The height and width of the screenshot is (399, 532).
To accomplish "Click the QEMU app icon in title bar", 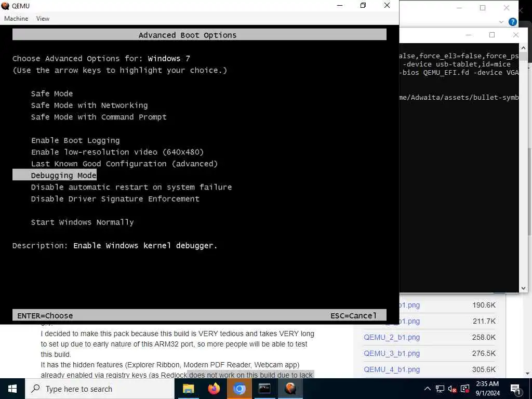I will 5,6.
